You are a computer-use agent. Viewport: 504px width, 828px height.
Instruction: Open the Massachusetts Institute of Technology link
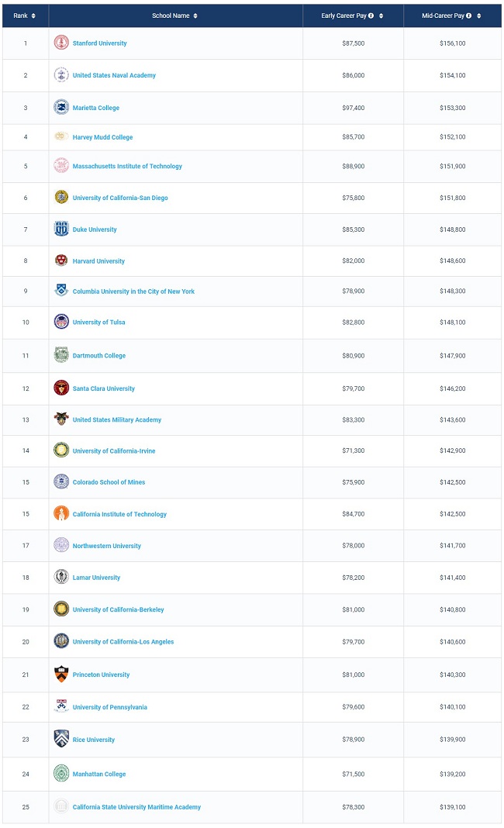click(x=127, y=167)
